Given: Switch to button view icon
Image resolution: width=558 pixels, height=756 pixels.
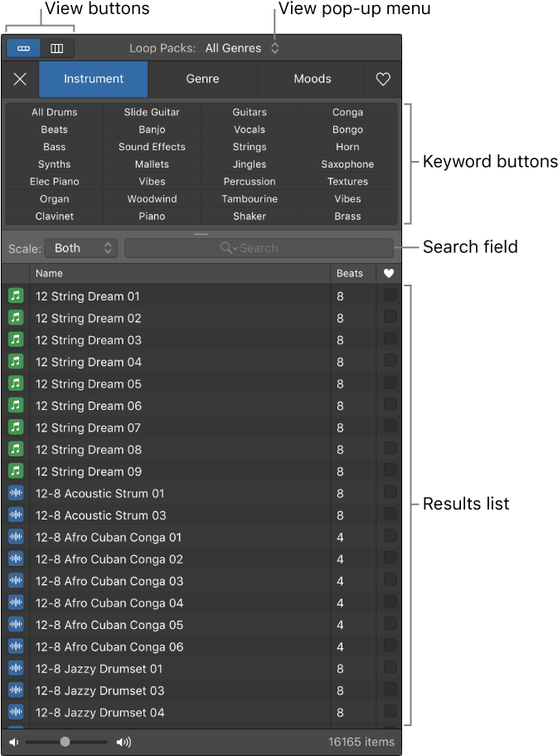Looking at the screenshot, I should point(23,48).
